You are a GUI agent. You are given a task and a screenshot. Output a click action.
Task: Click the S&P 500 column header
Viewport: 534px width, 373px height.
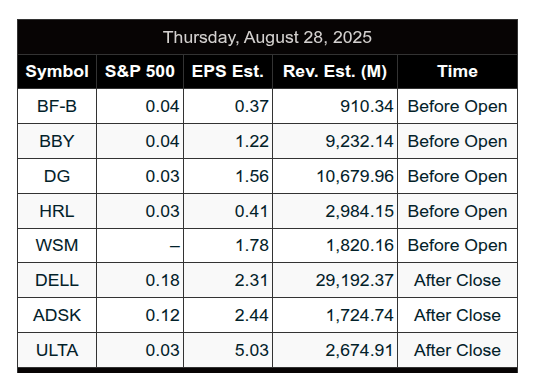tap(140, 72)
